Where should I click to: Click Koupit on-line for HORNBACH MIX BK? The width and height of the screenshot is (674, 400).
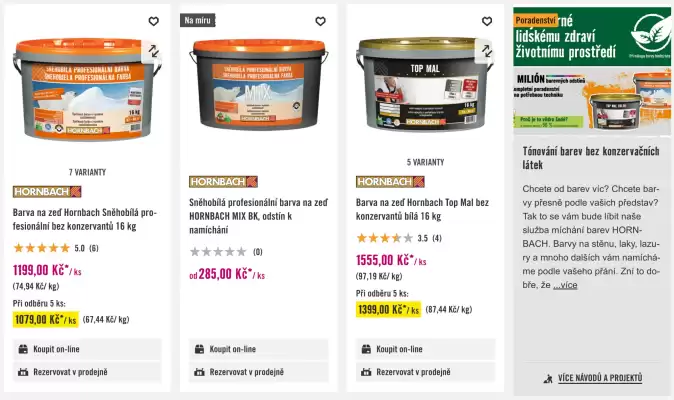pos(259,349)
